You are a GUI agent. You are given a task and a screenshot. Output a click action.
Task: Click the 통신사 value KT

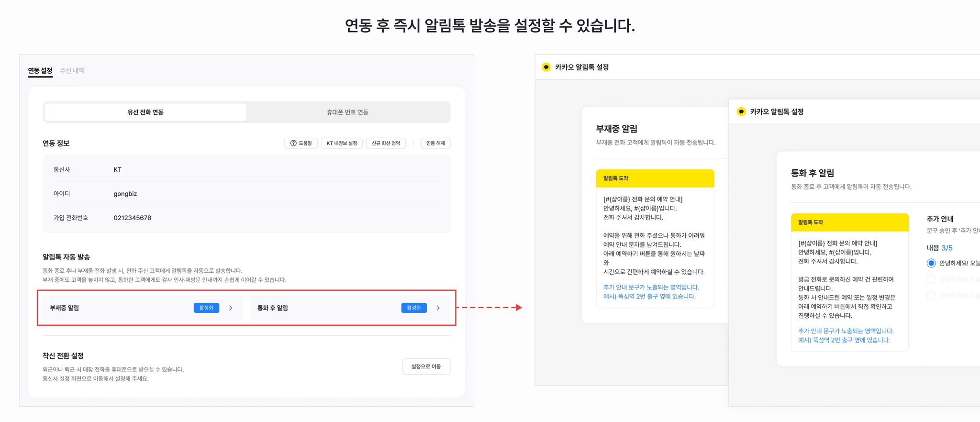[x=118, y=170]
